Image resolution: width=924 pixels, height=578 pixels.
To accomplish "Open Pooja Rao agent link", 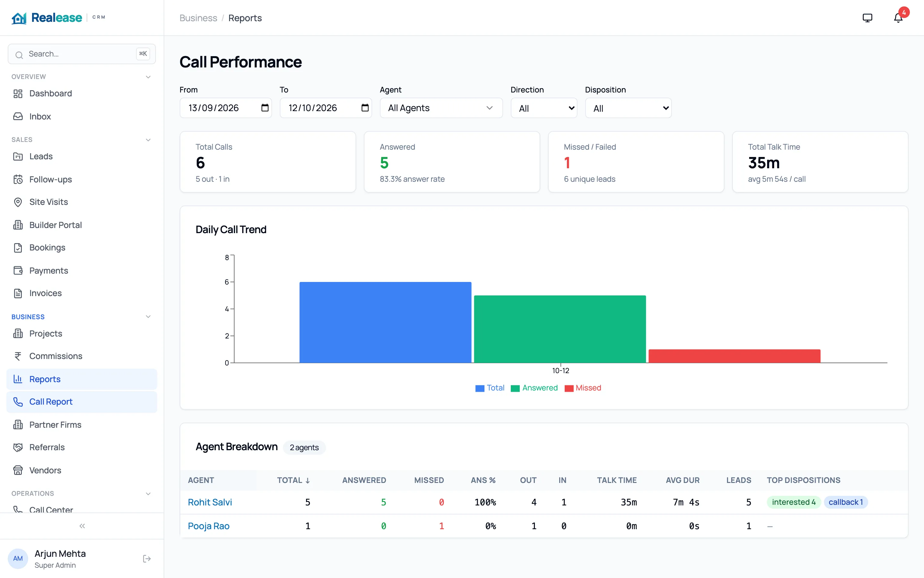I will [209, 526].
